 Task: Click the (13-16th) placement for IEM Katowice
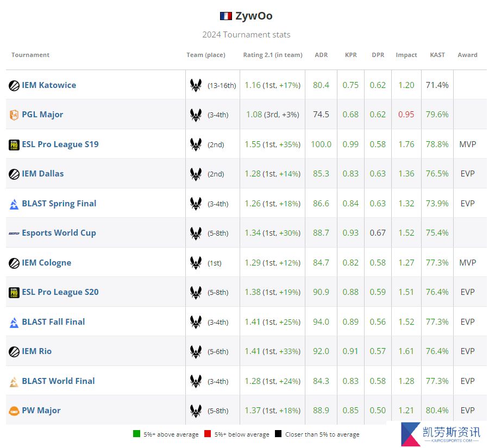pyautogui.click(x=222, y=85)
